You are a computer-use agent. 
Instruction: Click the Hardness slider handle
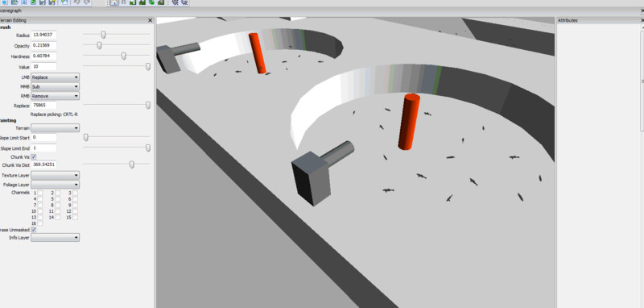pyautogui.click(x=123, y=56)
